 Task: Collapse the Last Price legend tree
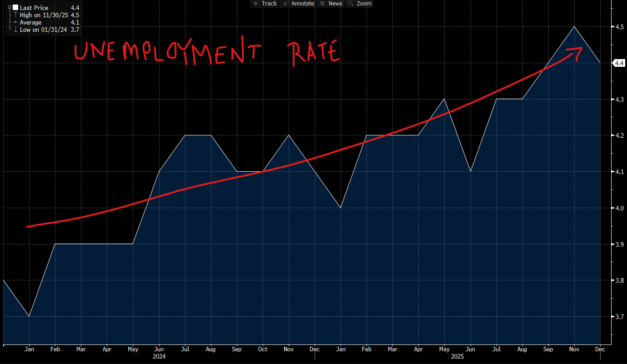(x=10, y=8)
